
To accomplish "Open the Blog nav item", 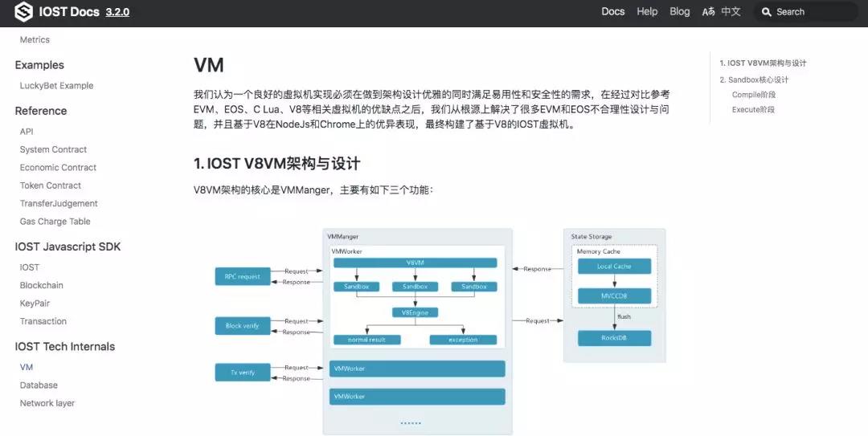I will click(680, 11).
